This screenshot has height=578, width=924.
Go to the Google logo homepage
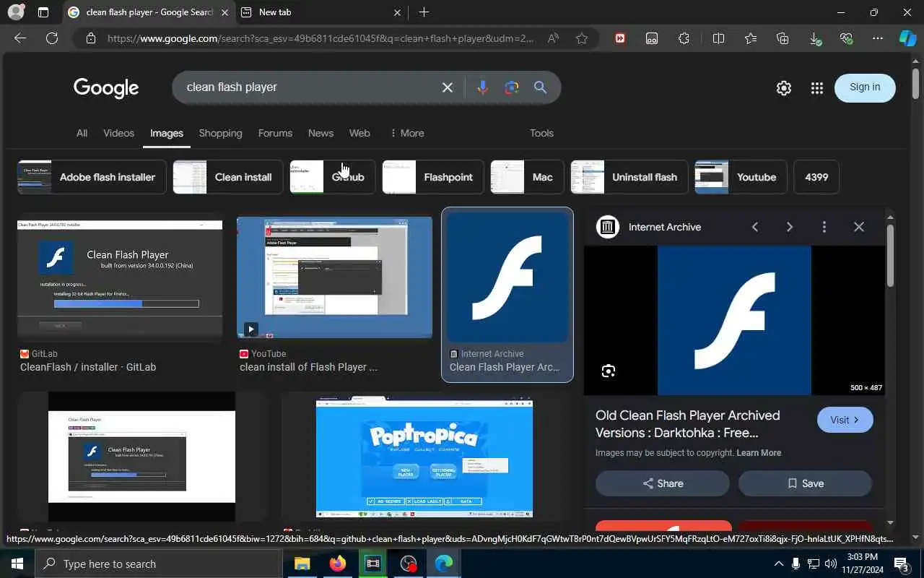106,88
